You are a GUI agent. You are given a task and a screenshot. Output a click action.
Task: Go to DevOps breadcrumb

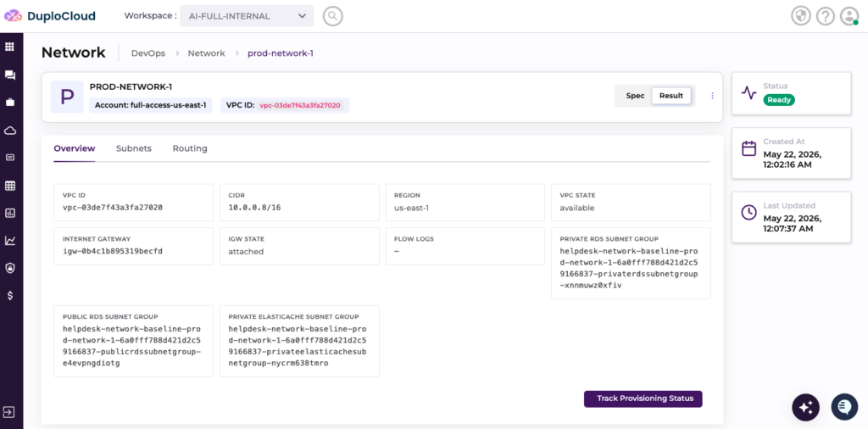[148, 53]
